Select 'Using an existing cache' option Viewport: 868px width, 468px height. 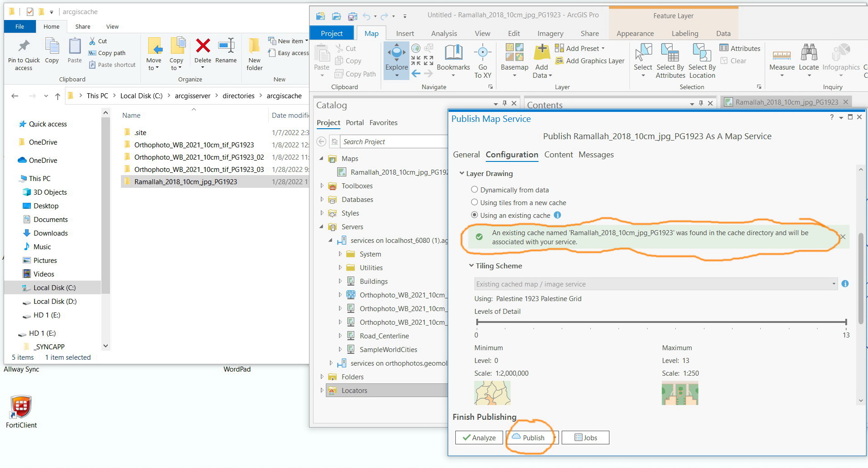[475, 215]
